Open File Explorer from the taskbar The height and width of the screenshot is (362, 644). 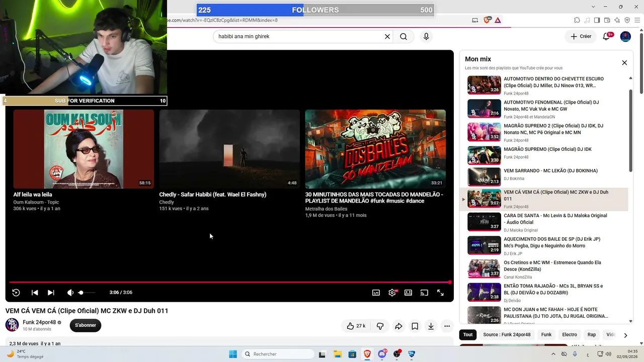point(337,354)
